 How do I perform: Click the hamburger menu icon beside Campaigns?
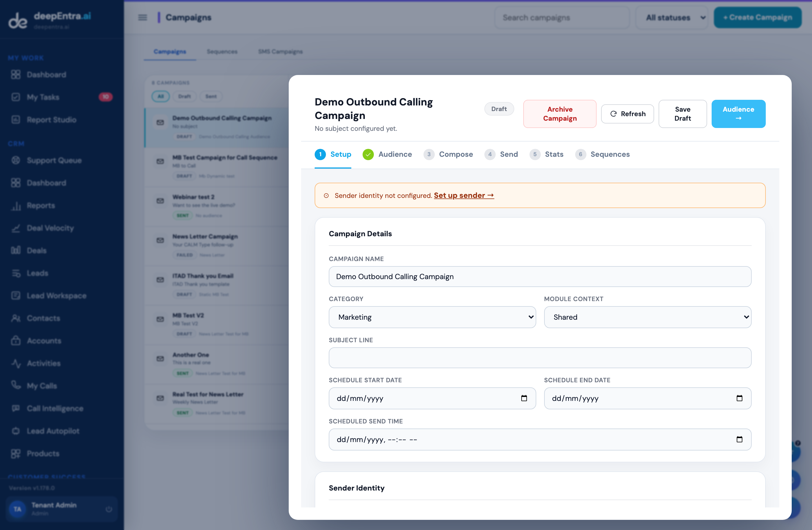[143, 17]
